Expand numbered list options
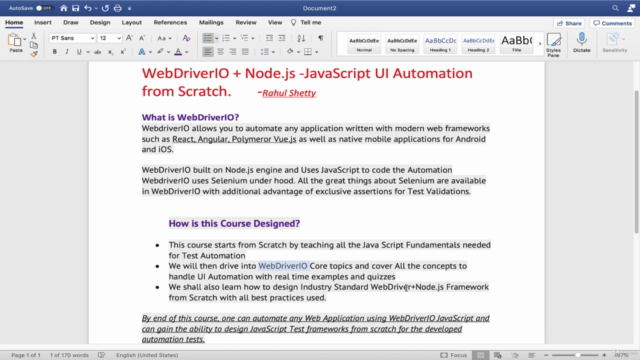 tap(235, 38)
